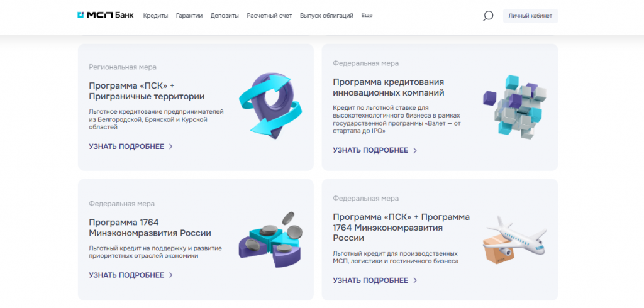Click Узнать подробнее for Приграничные территории
This screenshot has height=308, width=644.
[131, 146]
